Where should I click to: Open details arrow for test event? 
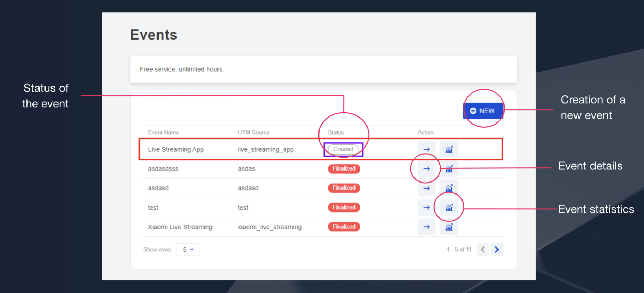tap(427, 208)
